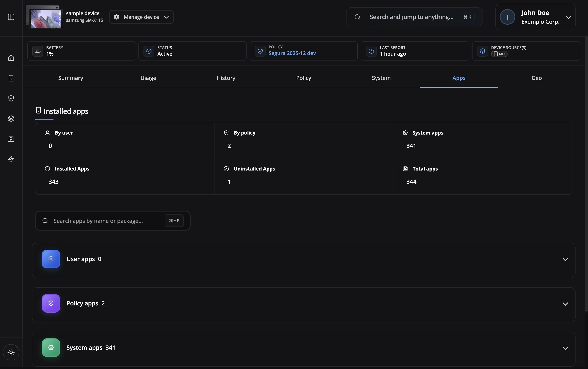Open the Manage device dropdown

[x=141, y=17]
